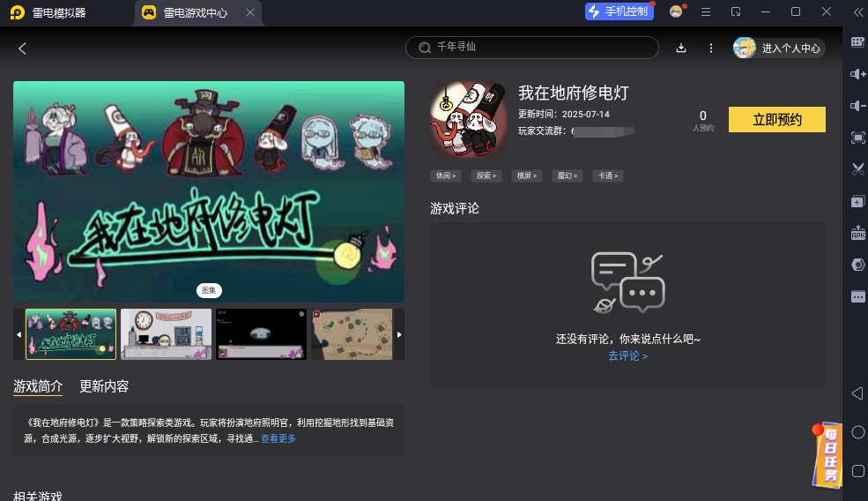The height and width of the screenshot is (501, 868).
Task: Open the downloads manager icon
Action: [681, 49]
